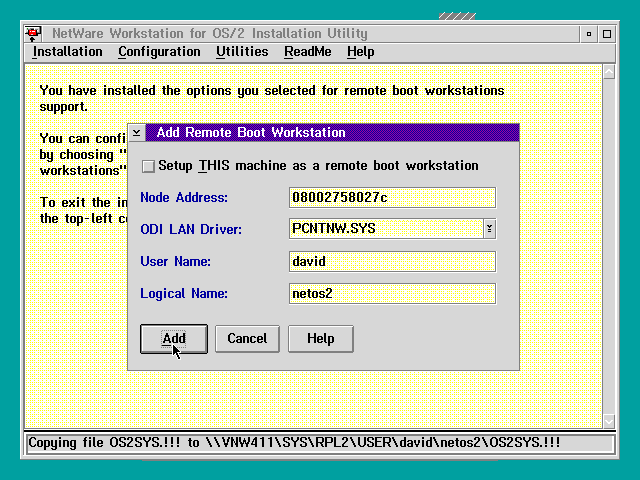Click the Logical Name field containing netos2
Viewport: 640px width, 480px height.
click(392, 293)
